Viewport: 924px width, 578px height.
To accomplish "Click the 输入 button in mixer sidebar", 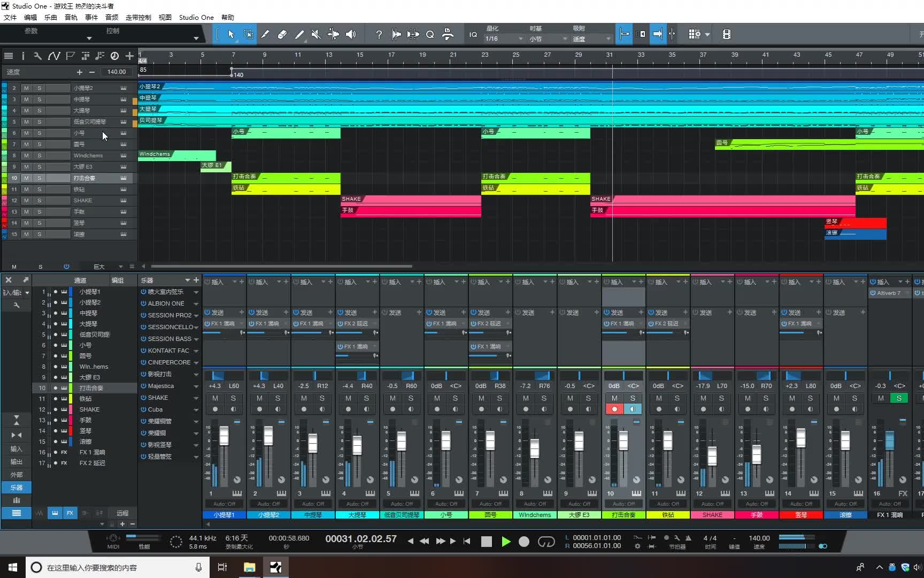I will tap(17, 449).
